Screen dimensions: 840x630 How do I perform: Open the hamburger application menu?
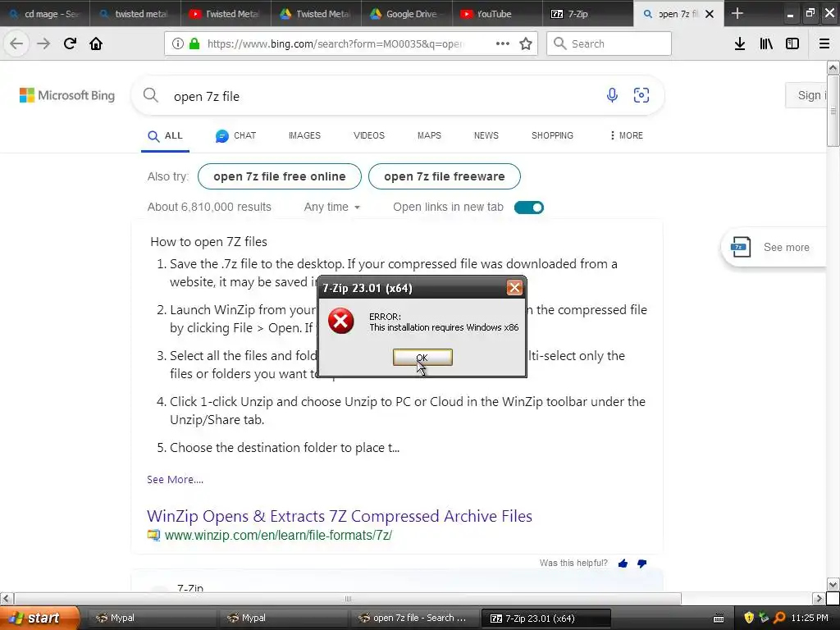pyautogui.click(x=824, y=43)
